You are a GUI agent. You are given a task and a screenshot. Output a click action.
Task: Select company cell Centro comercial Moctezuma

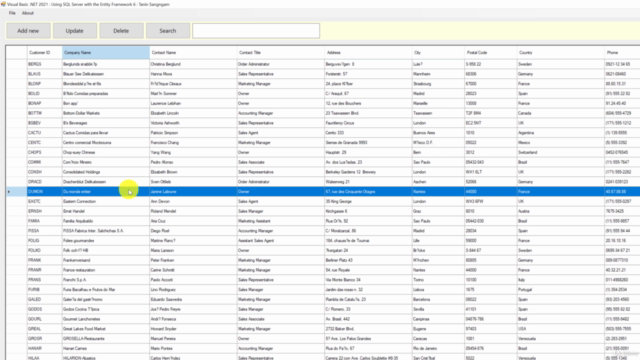106,142
